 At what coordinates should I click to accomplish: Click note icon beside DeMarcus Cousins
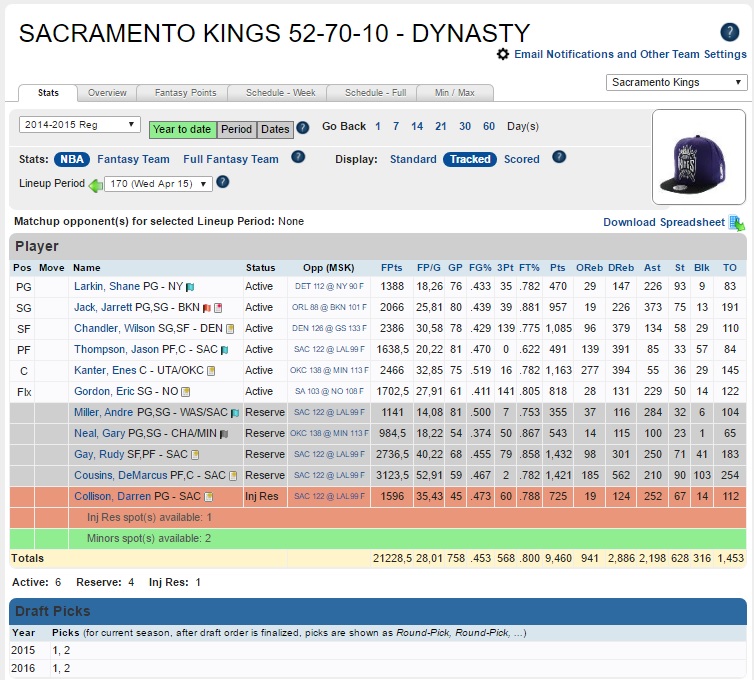233,476
